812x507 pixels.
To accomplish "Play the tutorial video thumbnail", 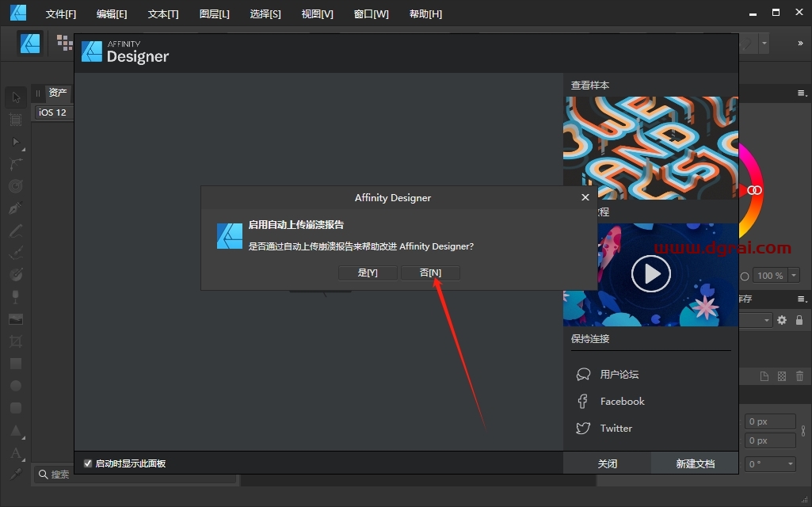I will [x=650, y=274].
